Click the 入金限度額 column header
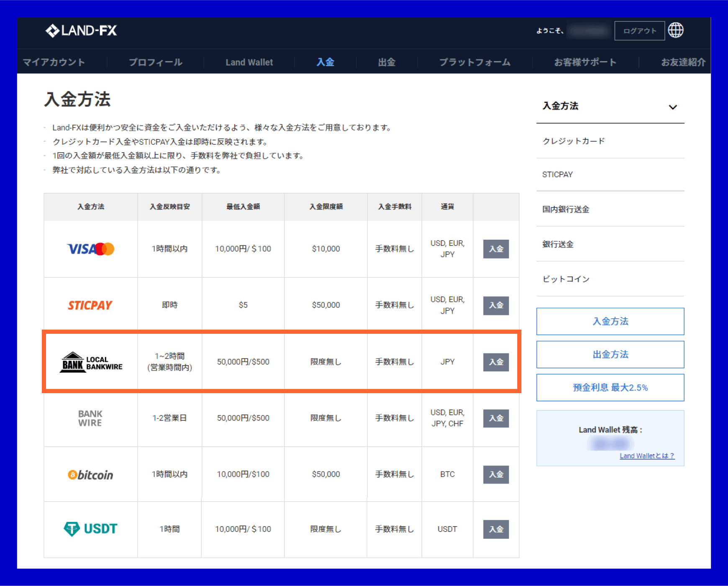The height and width of the screenshot is (586, 728). pos(326,207)
